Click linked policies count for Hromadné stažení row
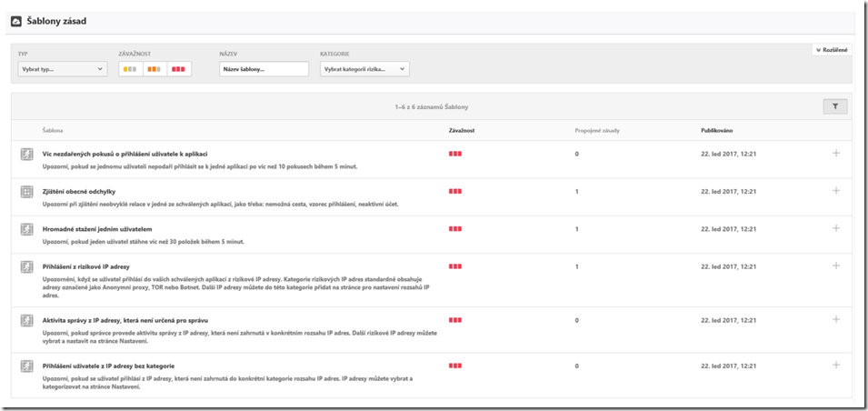This screenshot has width=868, height=411. (576, 229)
